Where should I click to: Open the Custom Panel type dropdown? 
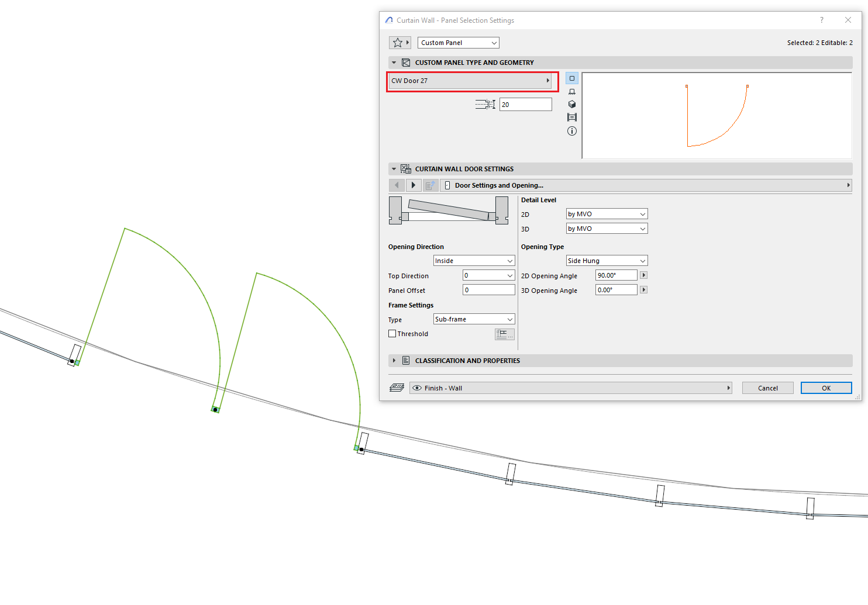click(458, 43)
